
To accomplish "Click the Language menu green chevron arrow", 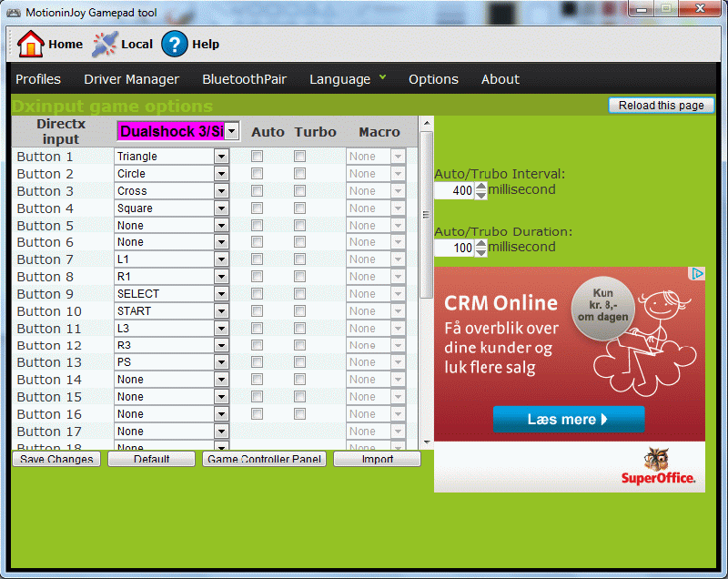I will [x=382, y=77].
